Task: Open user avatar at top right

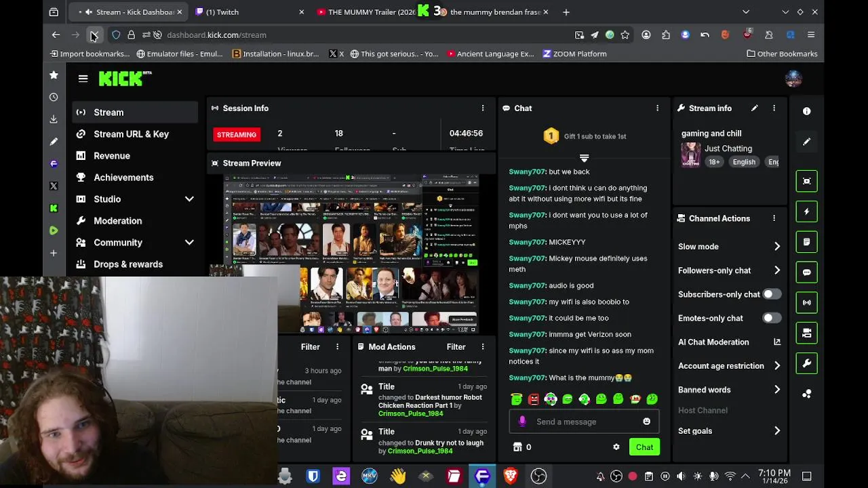Action: tap(793, 79)
